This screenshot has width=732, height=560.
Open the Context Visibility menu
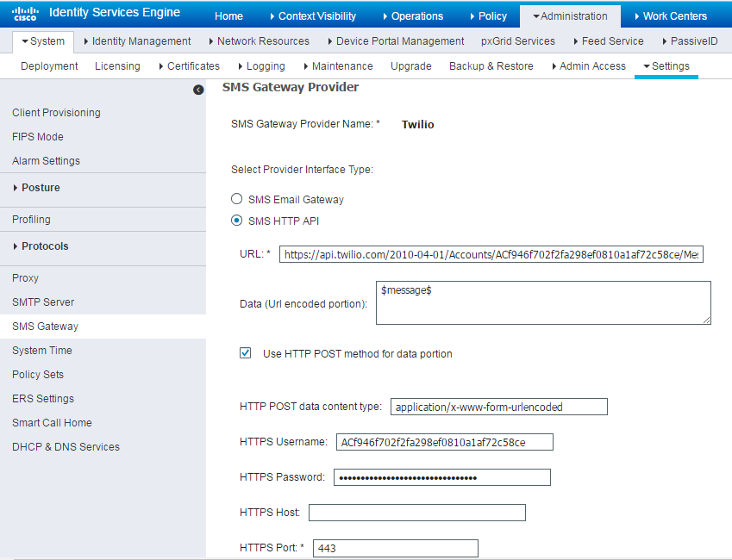click(x=313, y=16)
